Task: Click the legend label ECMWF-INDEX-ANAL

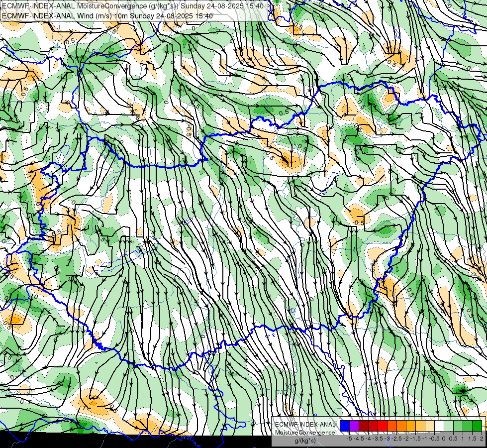Action: [x=305, y=425]
